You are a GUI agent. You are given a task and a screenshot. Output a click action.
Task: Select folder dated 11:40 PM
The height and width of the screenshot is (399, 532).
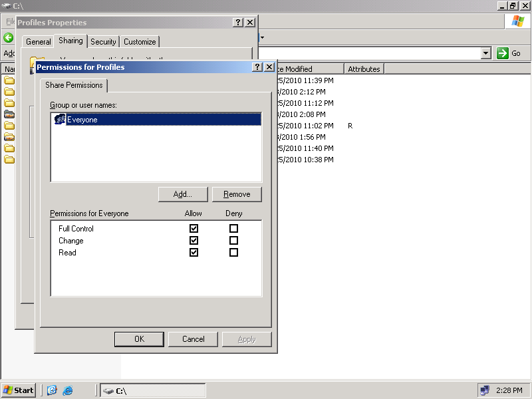point(9,148)
